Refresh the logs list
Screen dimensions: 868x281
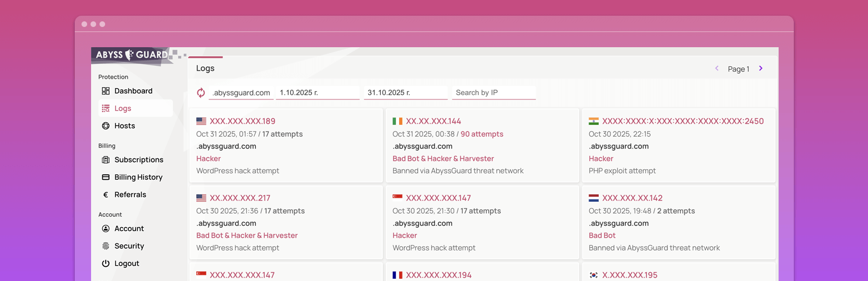point(201,93)
